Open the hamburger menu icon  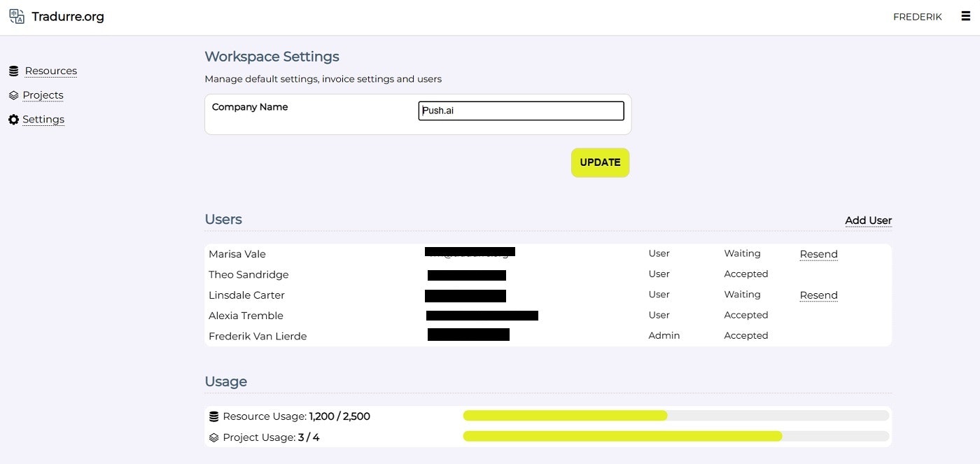coord(966,16)
